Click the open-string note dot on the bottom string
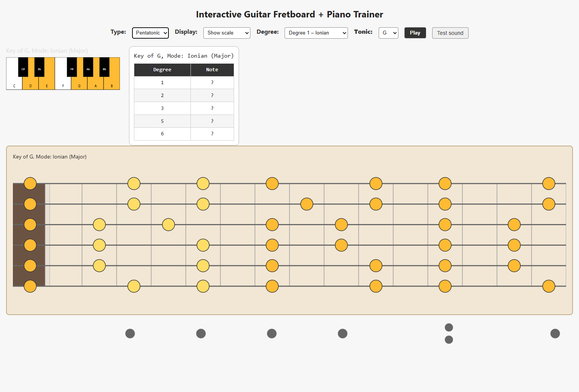The width and height of the screenshot is (579, 392). pos(30,286)
